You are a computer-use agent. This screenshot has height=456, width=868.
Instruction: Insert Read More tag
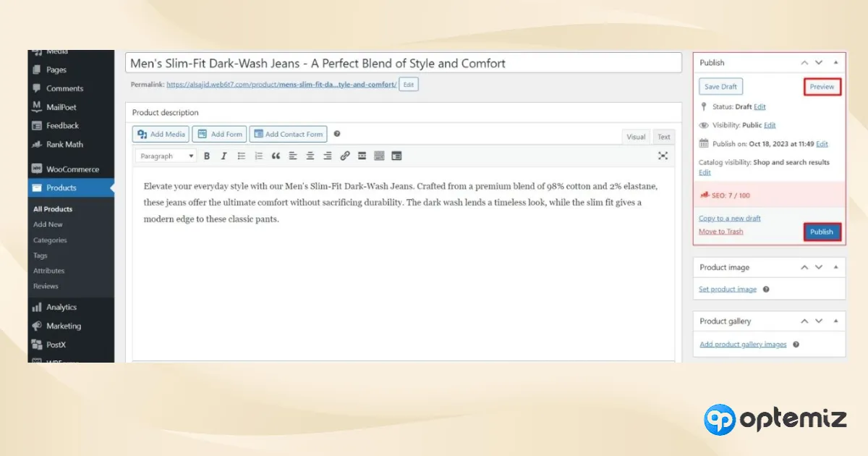tap(362, 156)
